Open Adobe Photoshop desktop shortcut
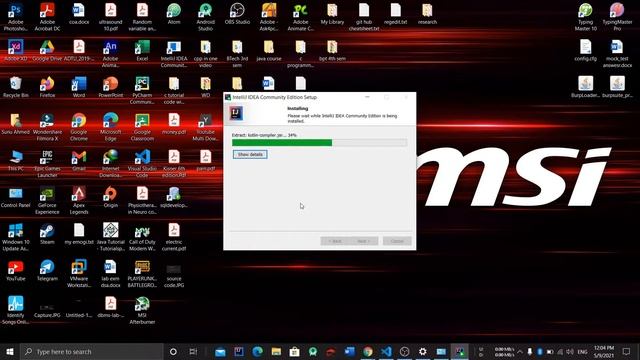The image size is (640, 360). point(16,16)
